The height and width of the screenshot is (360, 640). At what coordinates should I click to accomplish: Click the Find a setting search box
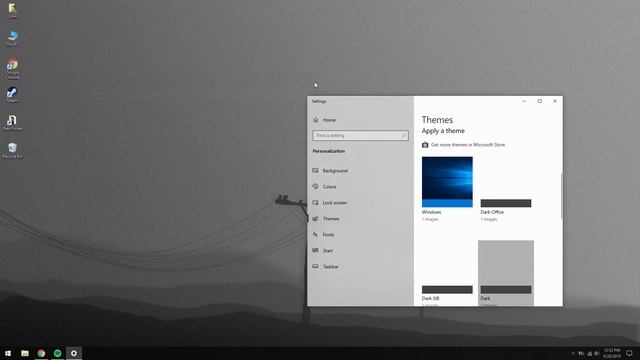pyautogui.click(x=360, y=136)
